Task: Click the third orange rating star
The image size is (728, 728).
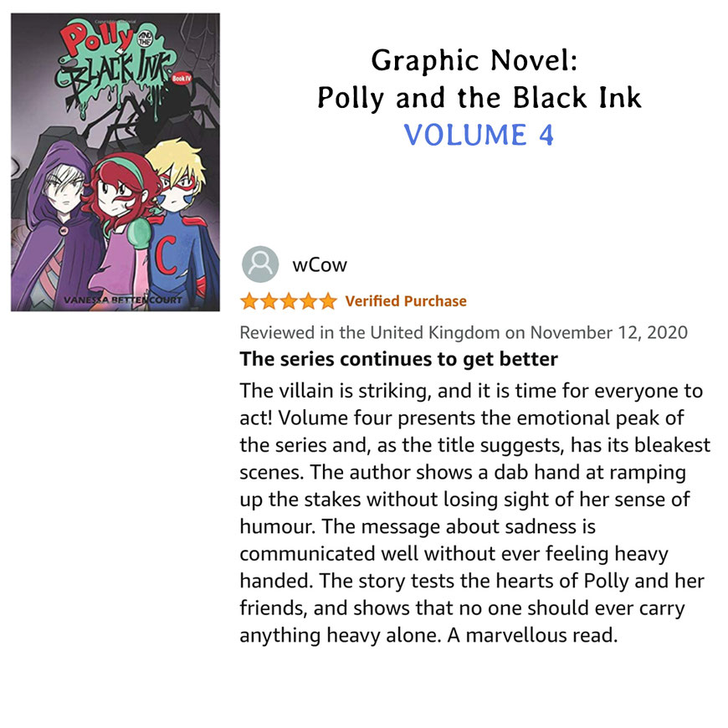Action: coord(289,301)
